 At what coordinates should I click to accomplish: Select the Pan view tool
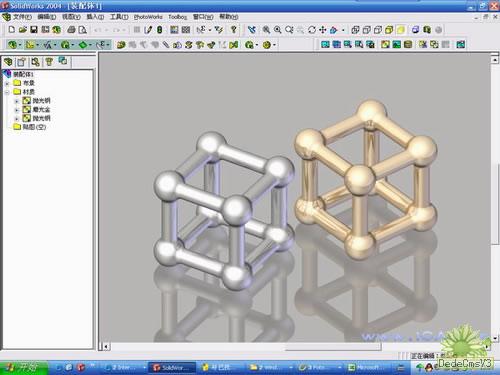[x=323, y=30]
